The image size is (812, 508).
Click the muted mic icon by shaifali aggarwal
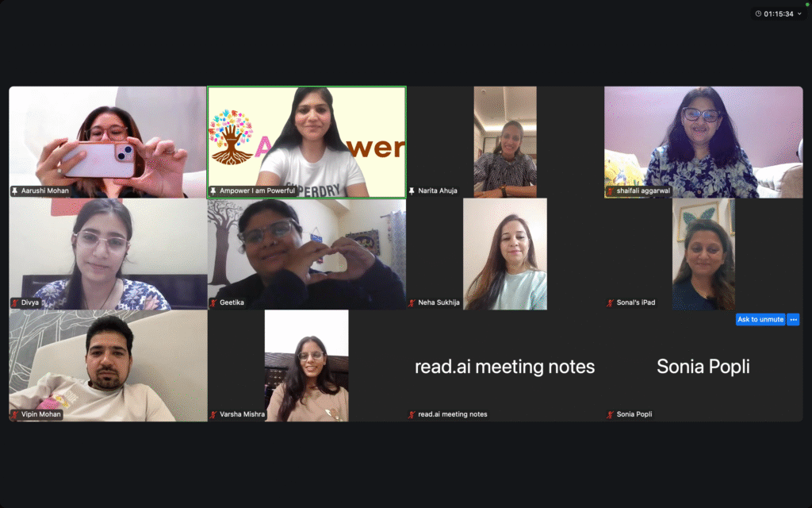(x=610, y=190)
